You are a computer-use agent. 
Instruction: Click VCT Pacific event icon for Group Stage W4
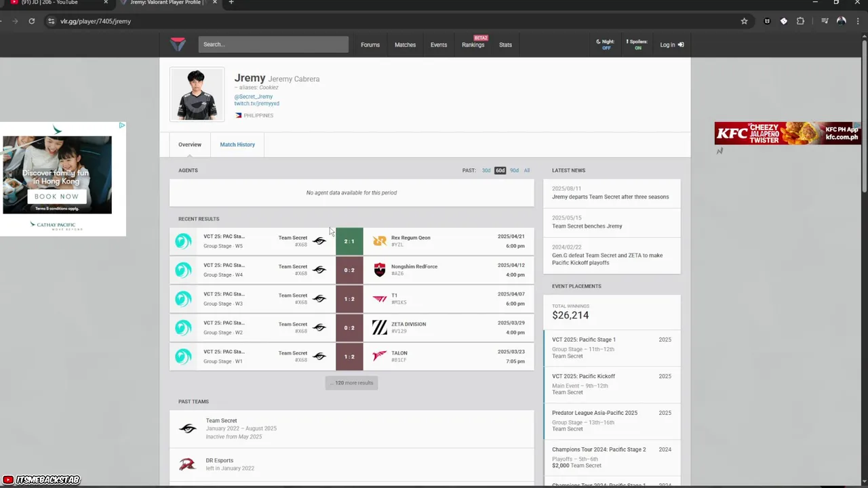click(x=183, y=270)
